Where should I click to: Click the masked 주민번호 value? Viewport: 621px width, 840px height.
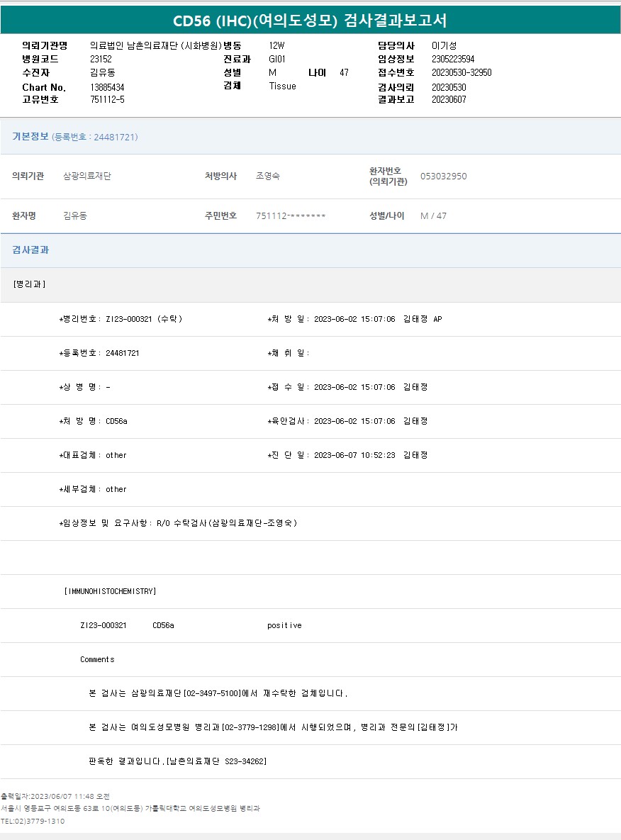click(x=291, y=215)
